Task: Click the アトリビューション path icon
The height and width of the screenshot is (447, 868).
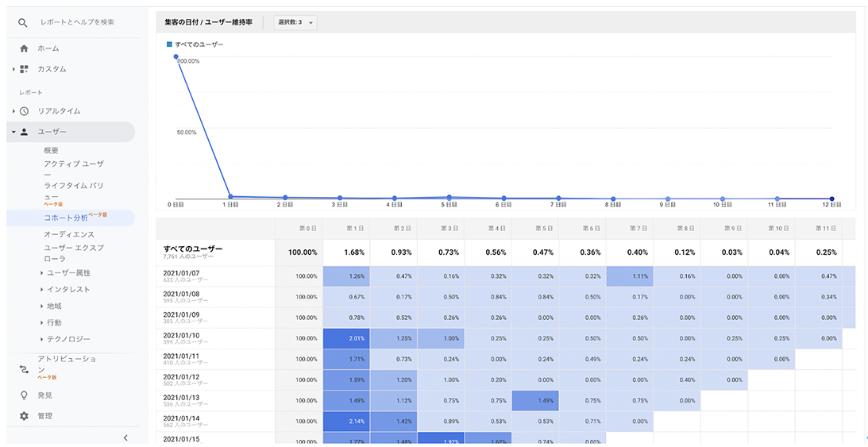Action: pyautogui.click(x=24, y=368)
